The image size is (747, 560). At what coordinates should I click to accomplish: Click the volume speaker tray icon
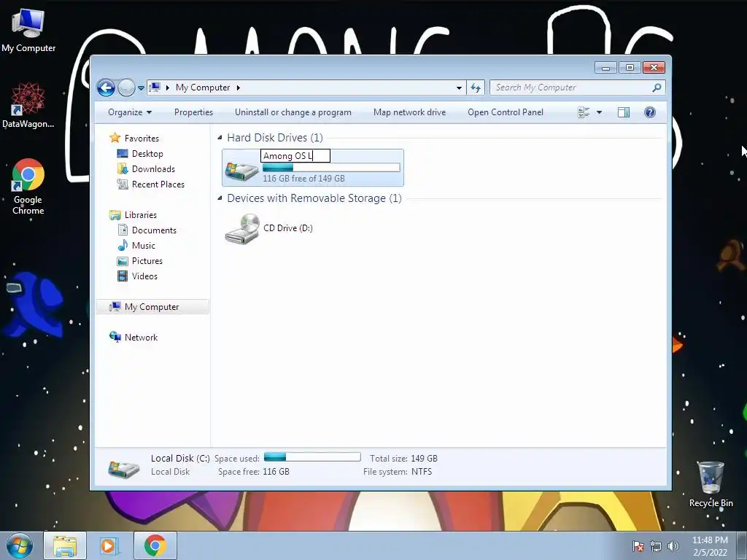coord(673,546)
